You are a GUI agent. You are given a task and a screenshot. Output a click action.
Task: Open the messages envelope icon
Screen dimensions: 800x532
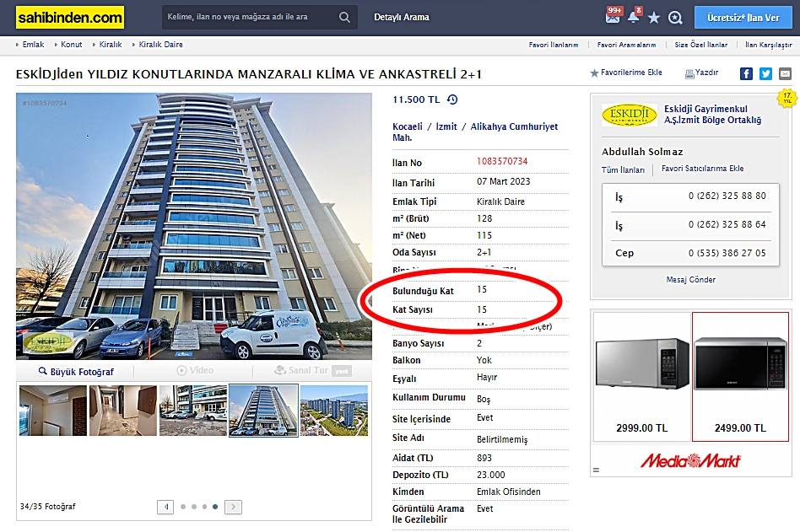tap(613, 17)
